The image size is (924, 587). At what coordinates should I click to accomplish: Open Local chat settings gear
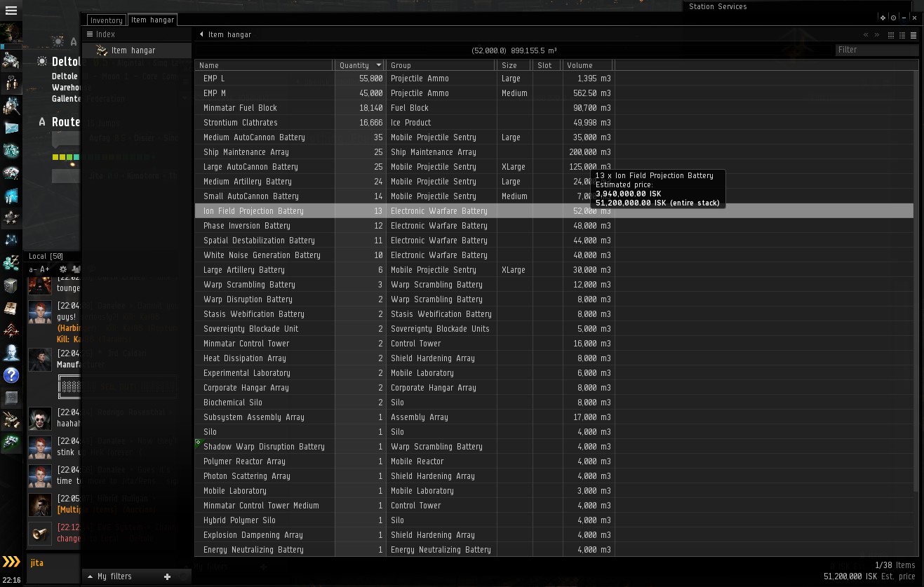point(63,269)
